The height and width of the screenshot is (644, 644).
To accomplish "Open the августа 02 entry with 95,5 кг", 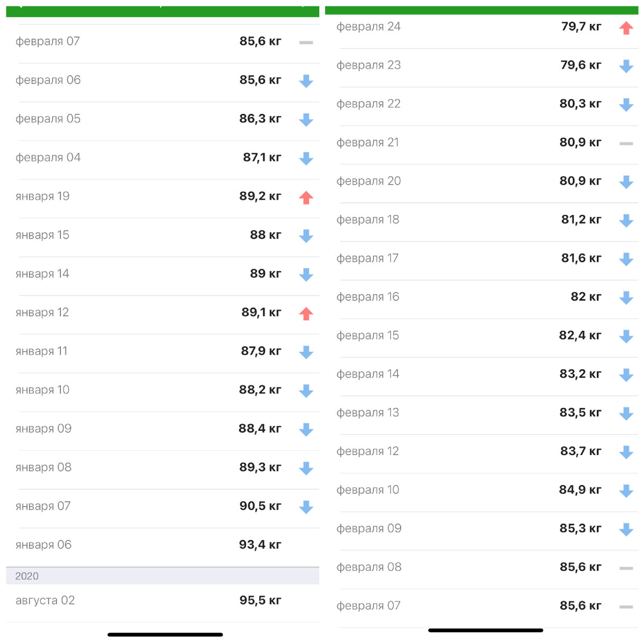I will [x=161, y=601].
